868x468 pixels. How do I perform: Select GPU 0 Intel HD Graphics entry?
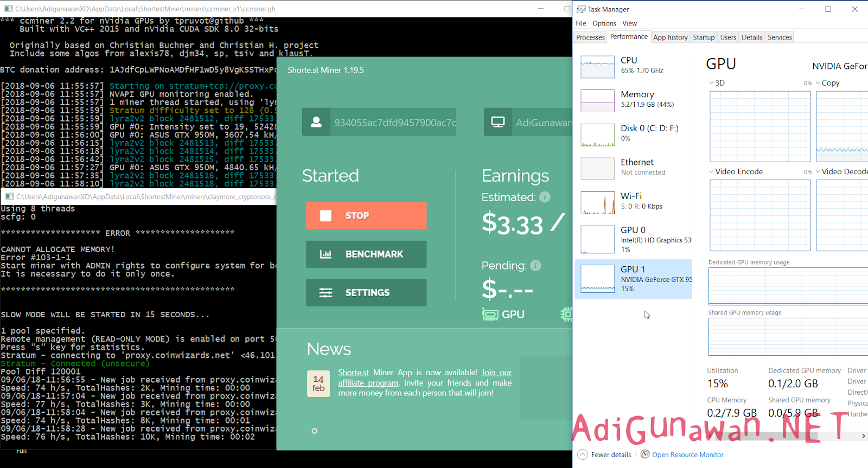(633, 239)
